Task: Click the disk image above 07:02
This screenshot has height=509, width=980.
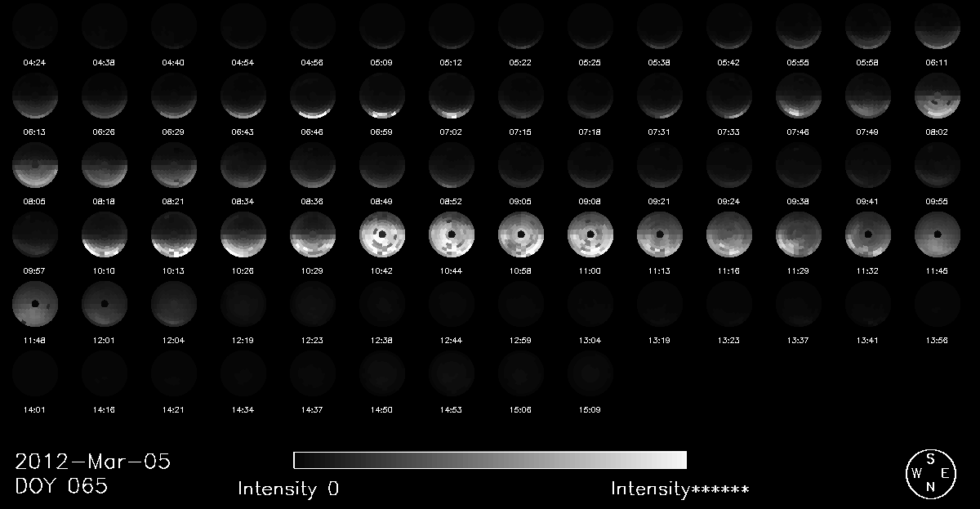Action: (452, 96)
